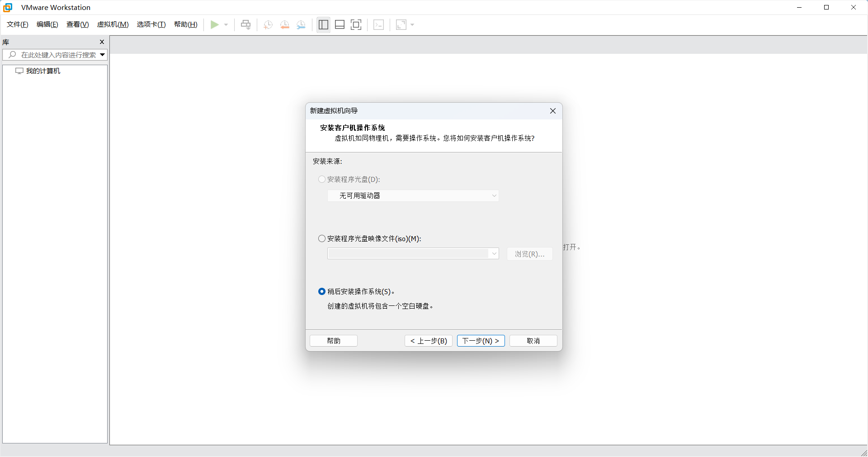The image size is (868, 457).
Task: Click the full screen mode icon
Action: click(356, 24)
